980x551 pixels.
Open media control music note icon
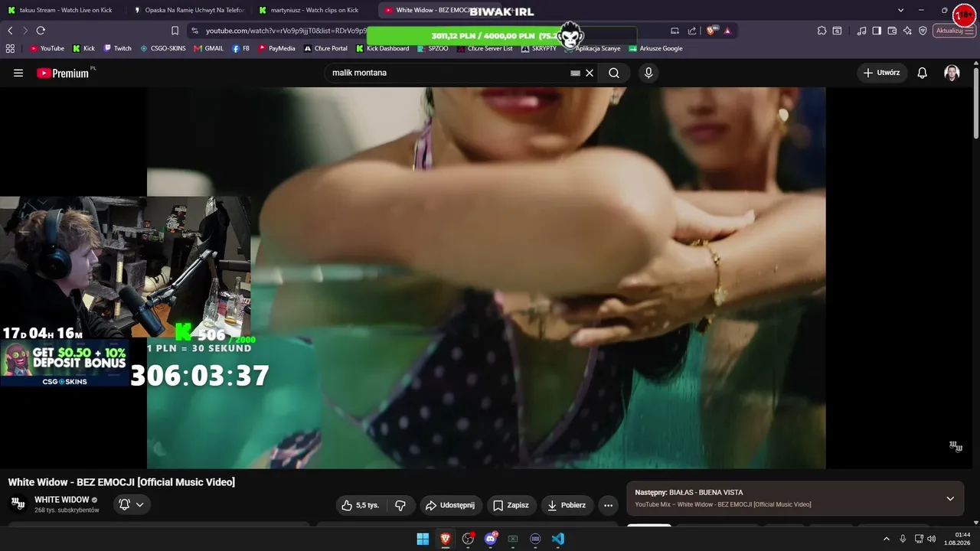(x=862, y=31)
